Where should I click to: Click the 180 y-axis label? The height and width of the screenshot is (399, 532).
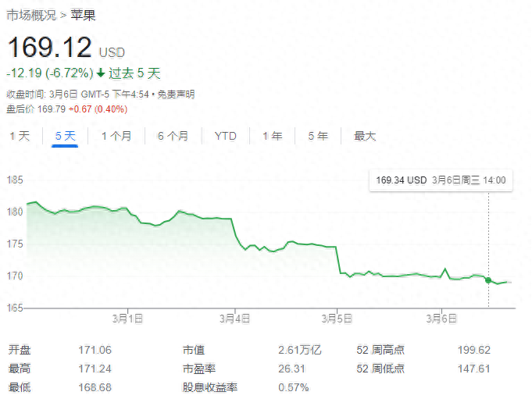(x=15, y=212)
